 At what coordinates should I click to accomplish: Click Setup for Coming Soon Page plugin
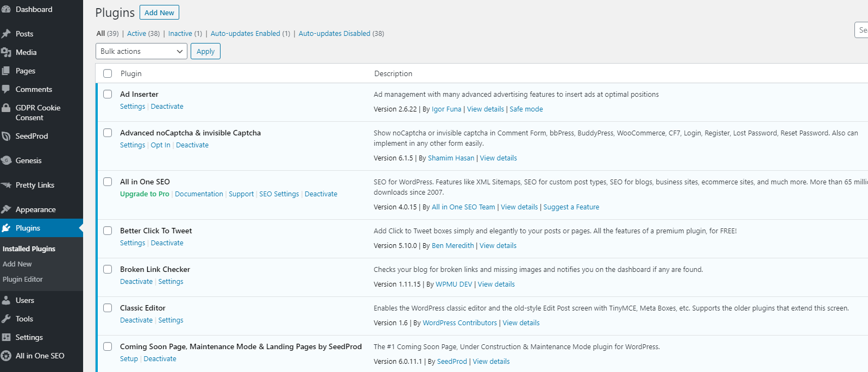[129, 359]
